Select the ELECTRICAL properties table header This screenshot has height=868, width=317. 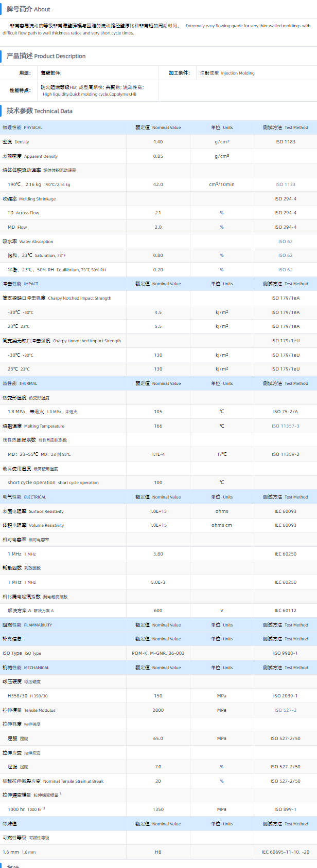[x=24, y=497]
